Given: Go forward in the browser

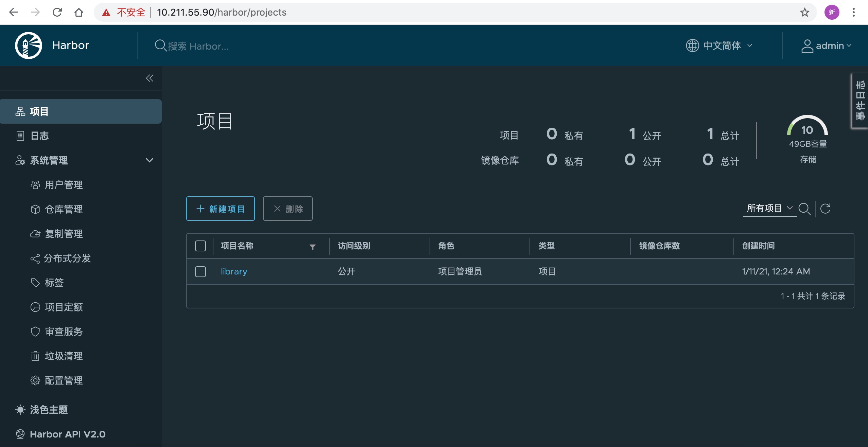Looking at the screenshot, I should tap(35, 13).
